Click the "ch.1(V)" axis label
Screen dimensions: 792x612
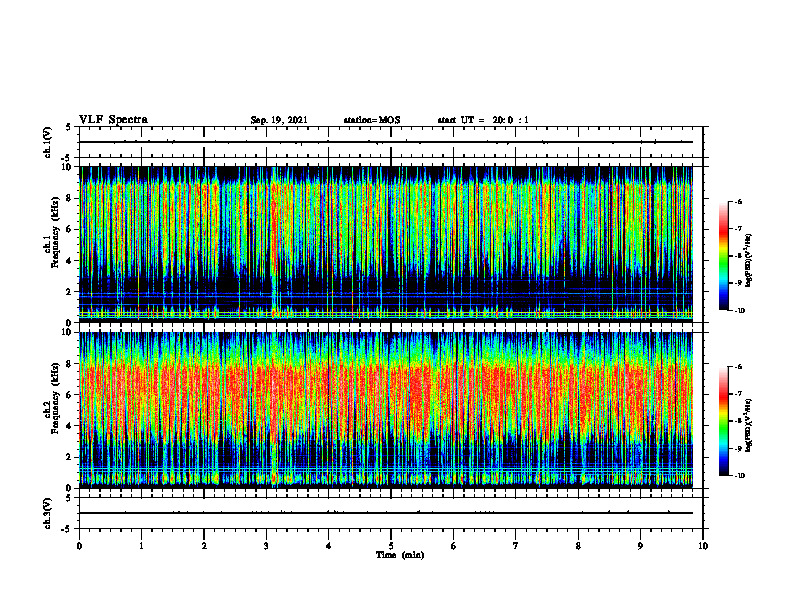tap(48, 142)
